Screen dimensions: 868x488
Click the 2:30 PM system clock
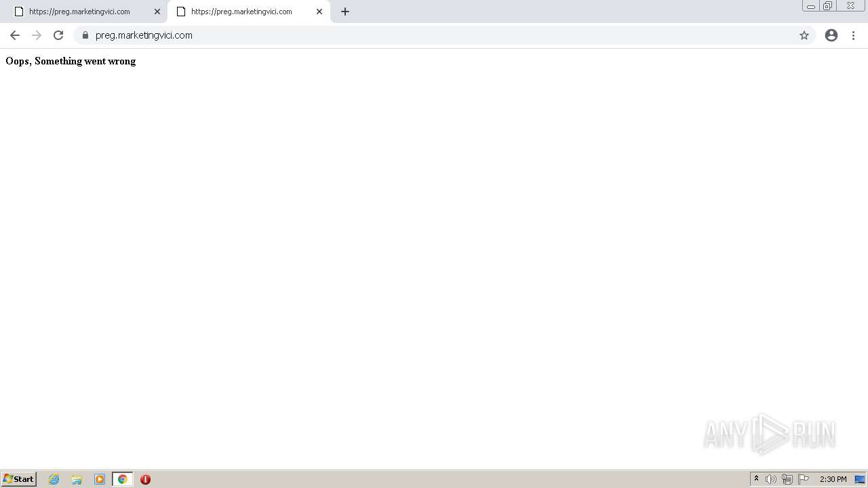[x=833, y=479]
